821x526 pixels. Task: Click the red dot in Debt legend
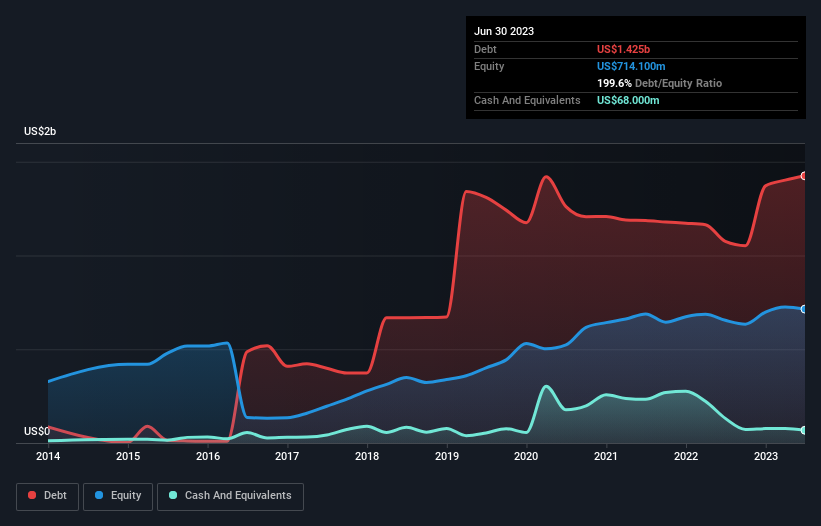(32, 495)
